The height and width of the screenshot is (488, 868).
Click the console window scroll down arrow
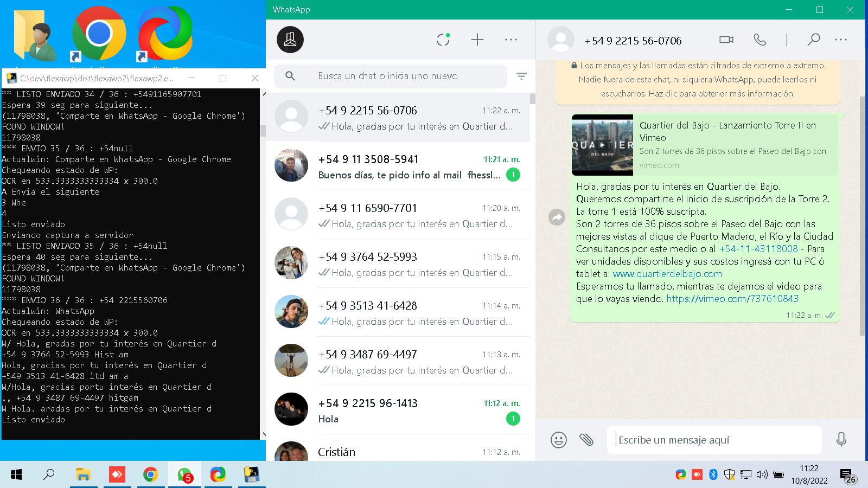tap(264, 434)
